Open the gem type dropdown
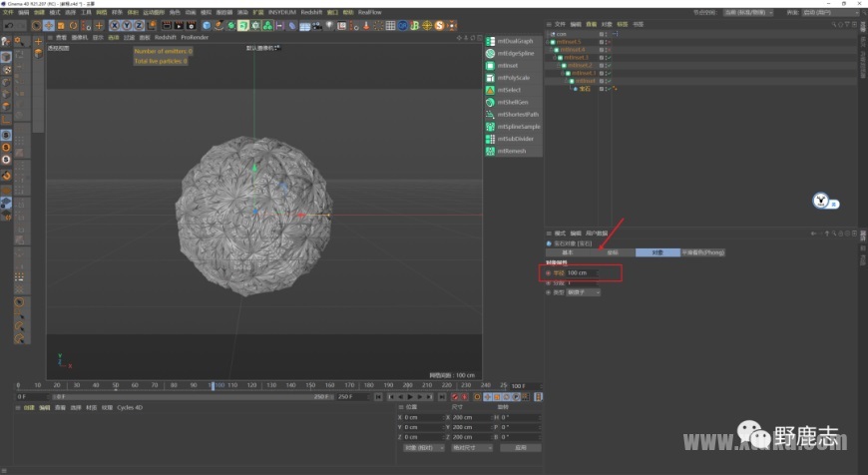868x475 pixels. pyautogui.click(x=583, y=292)
